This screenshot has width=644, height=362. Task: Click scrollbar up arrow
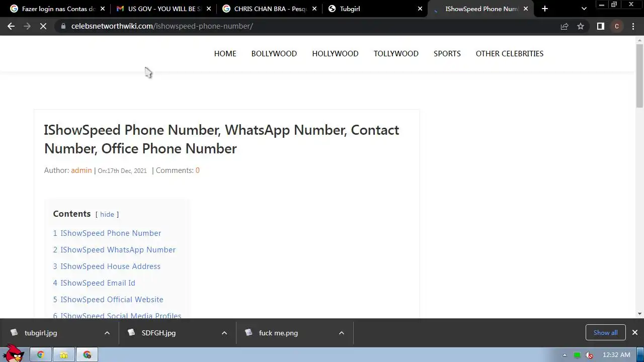pos(639,39)
